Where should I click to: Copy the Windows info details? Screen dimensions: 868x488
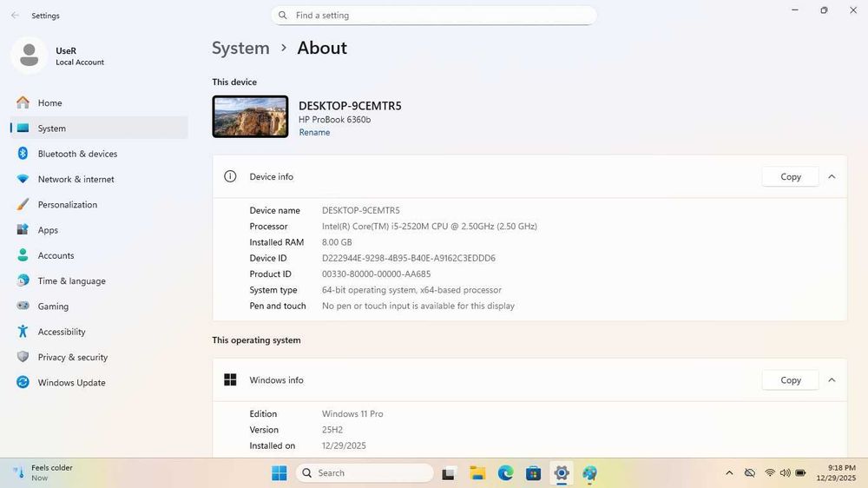coord(791,380)
